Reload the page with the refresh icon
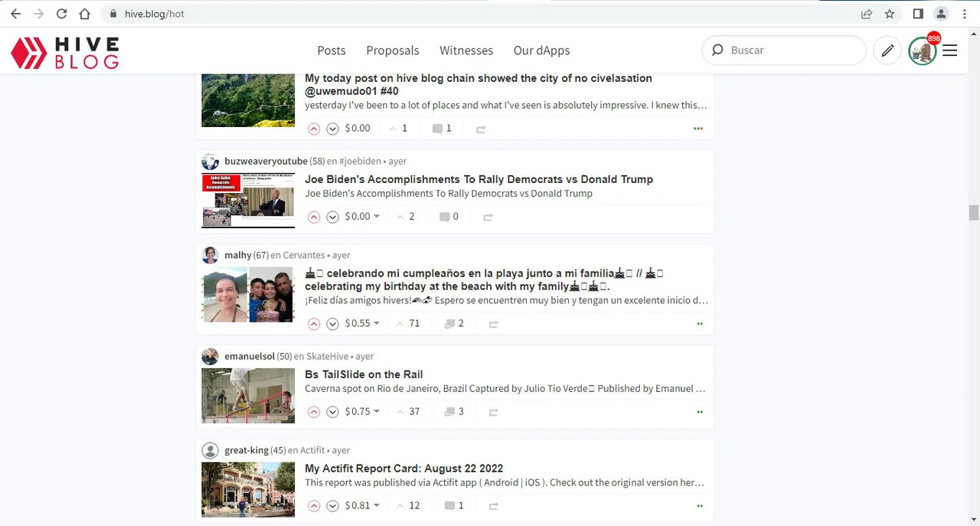This screenshot has height=526, width=980. click(x=61, y=14)
